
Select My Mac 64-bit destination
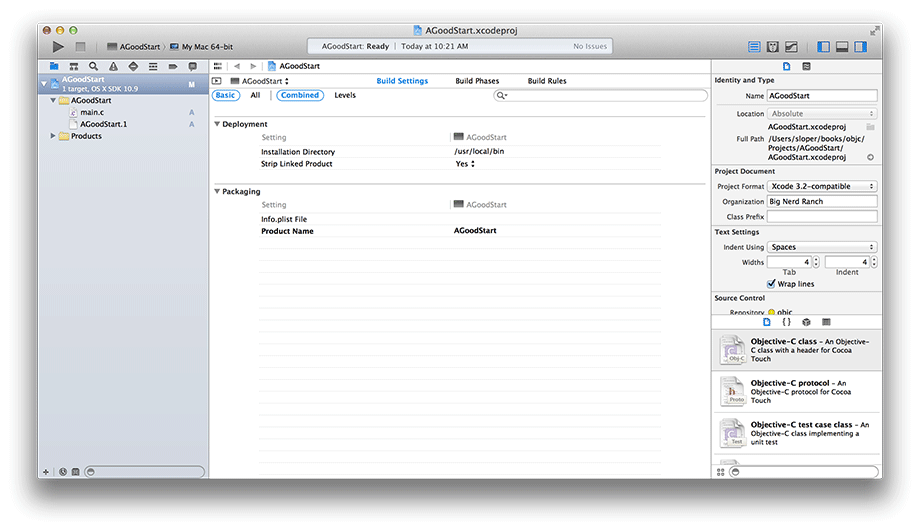(x=201, y=46)
